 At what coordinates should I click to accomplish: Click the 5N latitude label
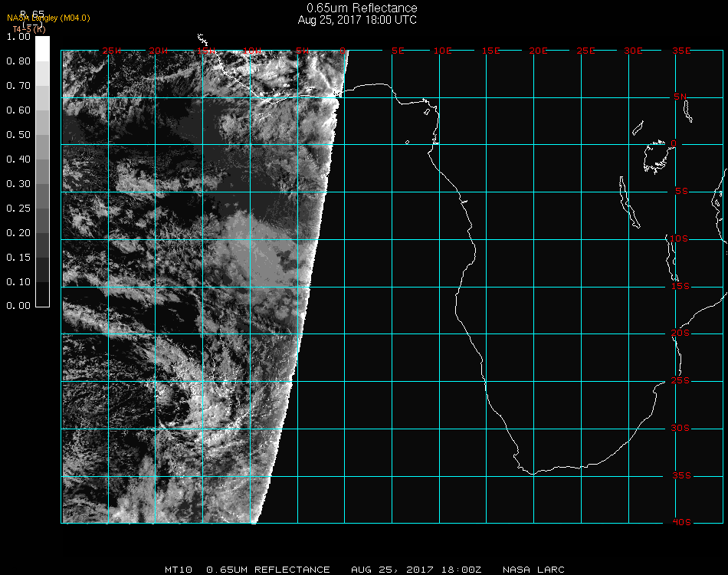[680, 97]
